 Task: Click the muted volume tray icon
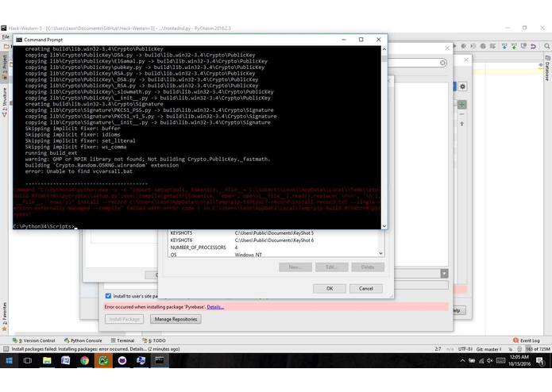click(490, 361)
